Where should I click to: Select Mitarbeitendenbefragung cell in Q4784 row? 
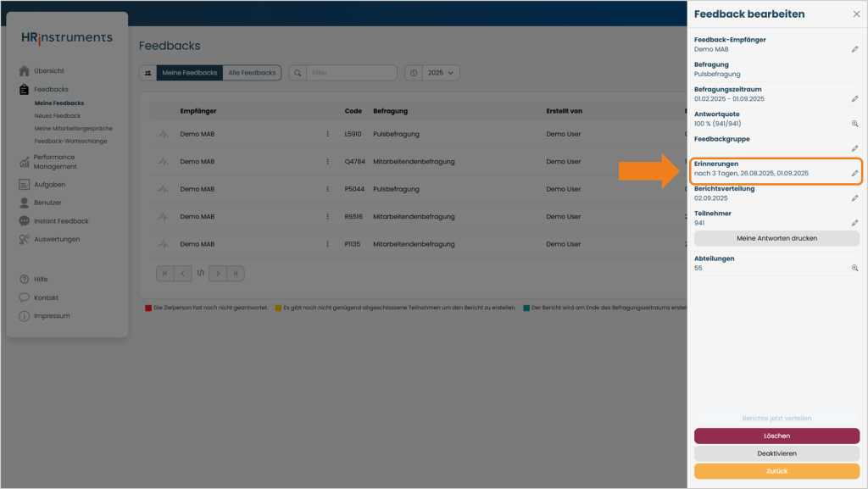[414, 162]
